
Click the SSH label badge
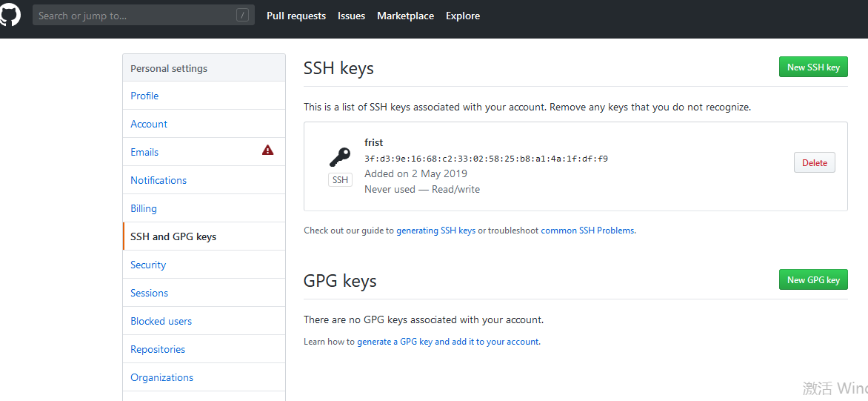(340, 180)
